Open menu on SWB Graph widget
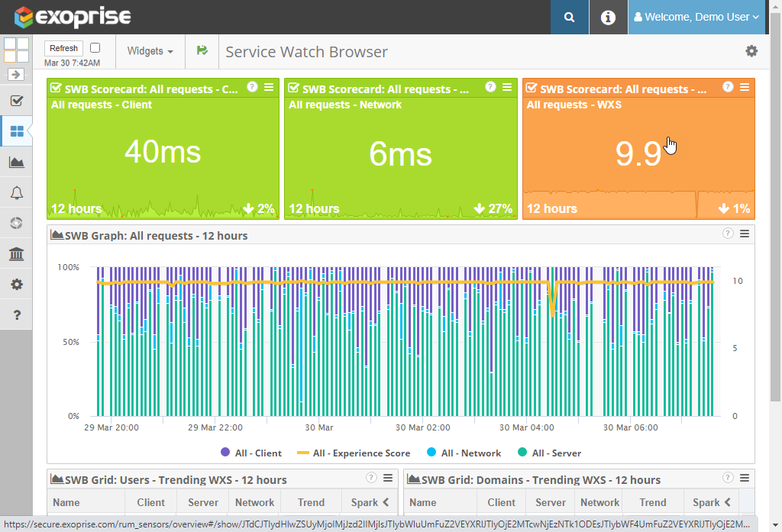 [745, 234]
